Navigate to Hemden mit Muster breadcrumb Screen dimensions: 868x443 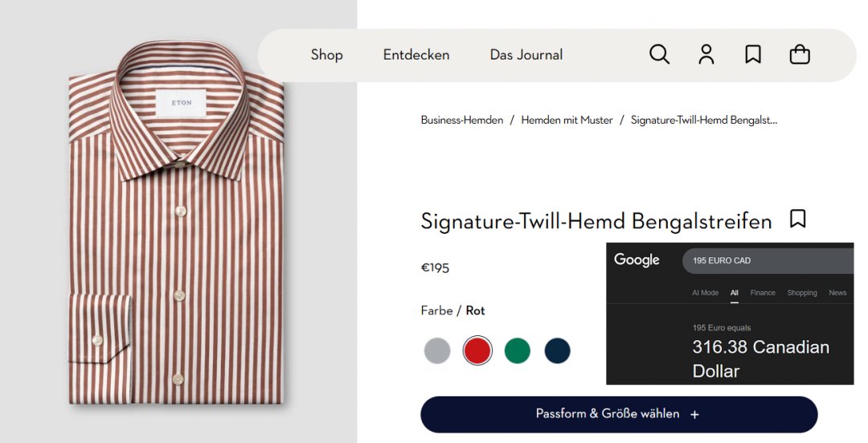click(567, 120)
